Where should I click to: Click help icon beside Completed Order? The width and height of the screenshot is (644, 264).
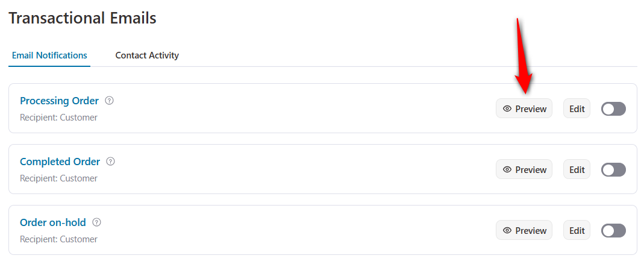[110, 161]
